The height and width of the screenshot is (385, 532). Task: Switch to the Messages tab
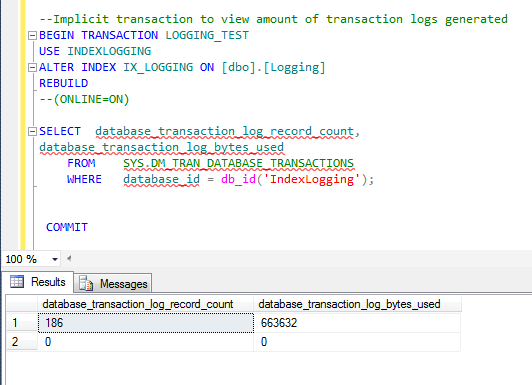click(x=113, y=283)
